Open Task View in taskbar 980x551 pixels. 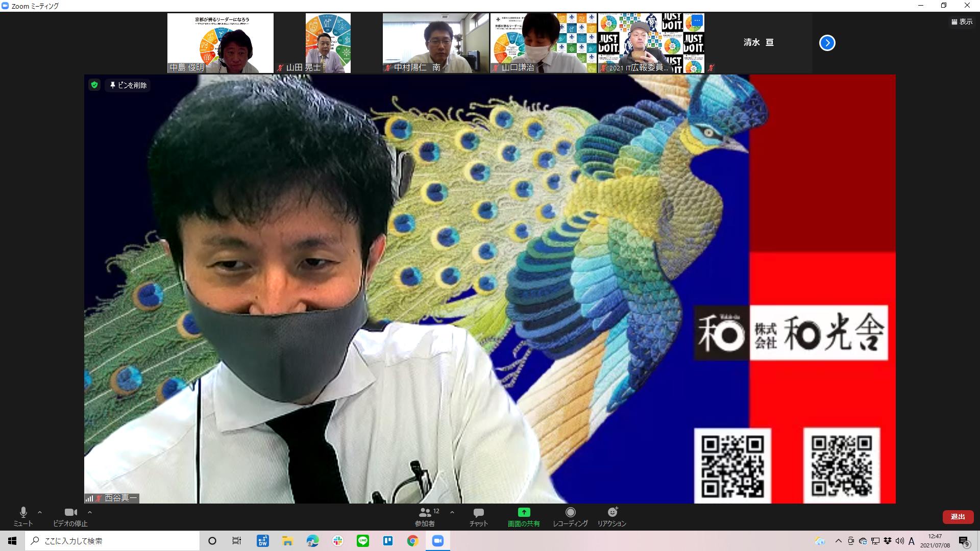click(x=237, y=541)
